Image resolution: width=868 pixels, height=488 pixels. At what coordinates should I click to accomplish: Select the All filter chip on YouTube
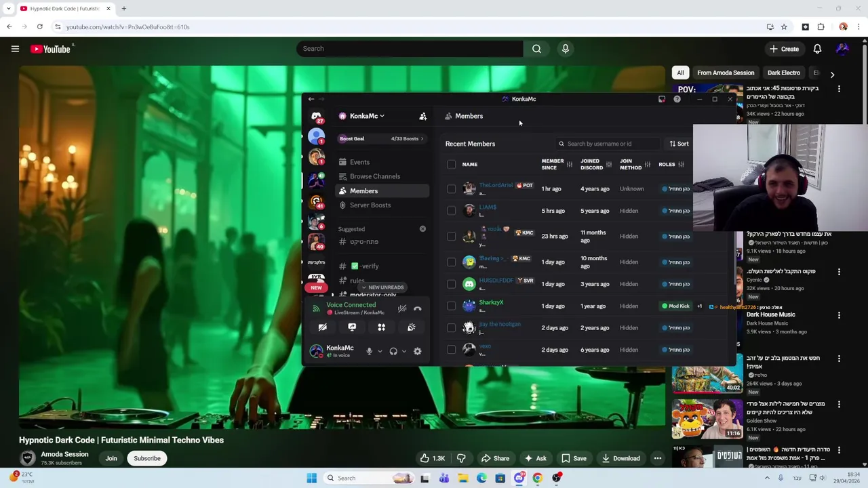[680, 73]
